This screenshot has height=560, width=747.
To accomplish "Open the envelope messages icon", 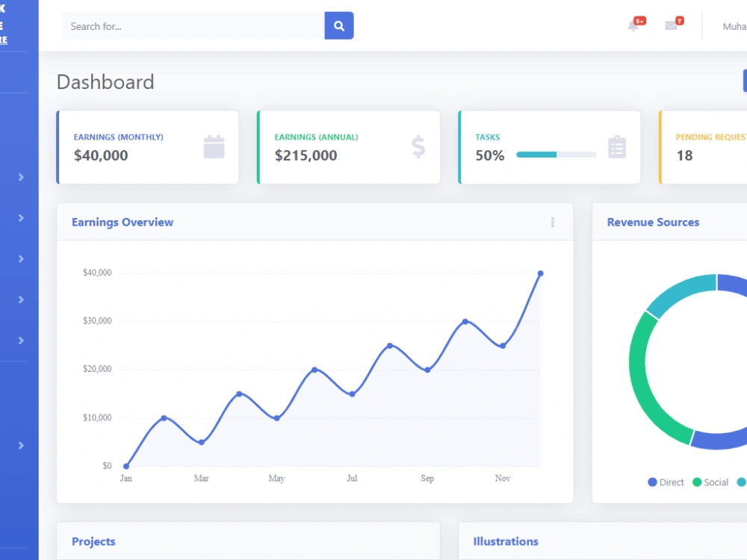I will point(671,25).
